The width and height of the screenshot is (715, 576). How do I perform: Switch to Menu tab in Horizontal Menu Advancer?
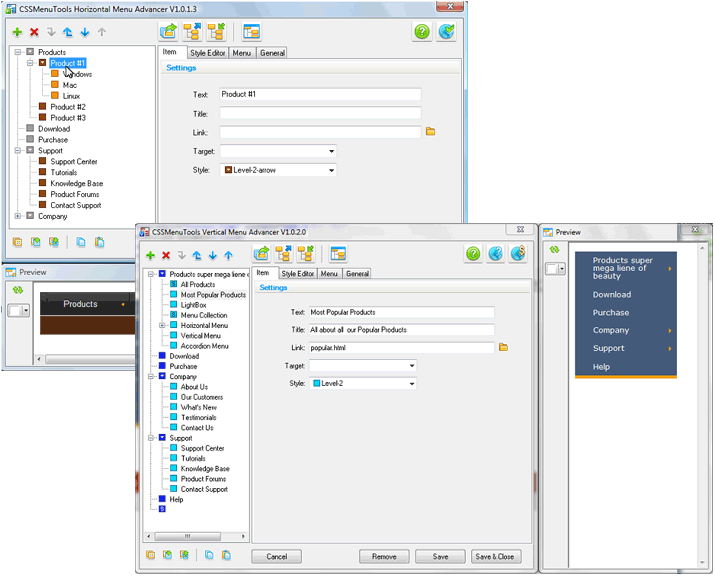242,53
